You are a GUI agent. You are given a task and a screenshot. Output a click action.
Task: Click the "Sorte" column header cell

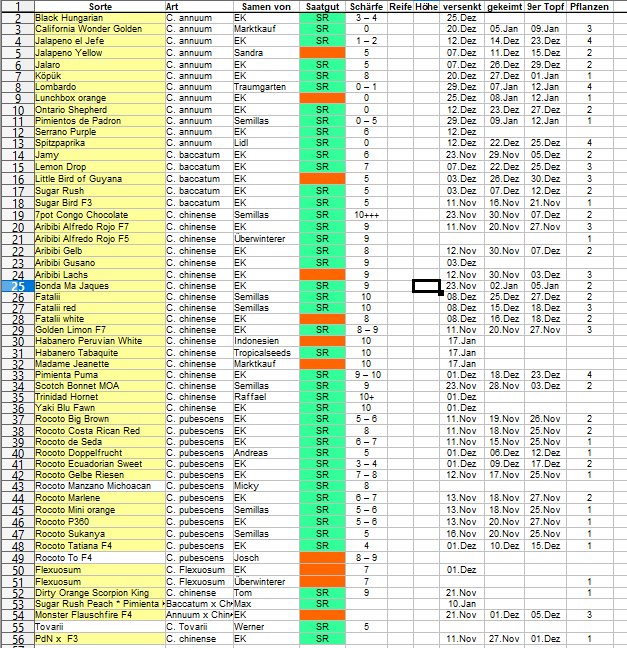coord(98,6)
